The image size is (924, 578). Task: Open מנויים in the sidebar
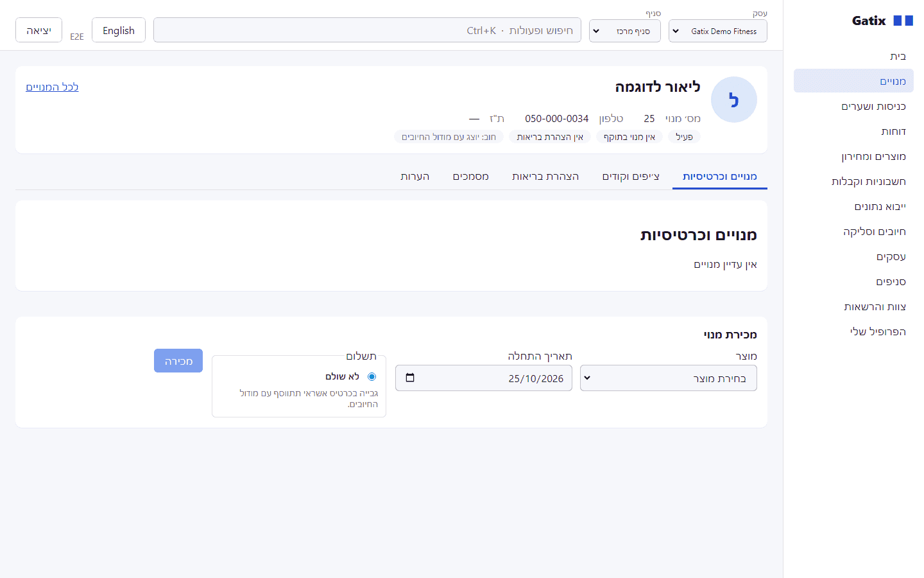click(x=853, y=81)
